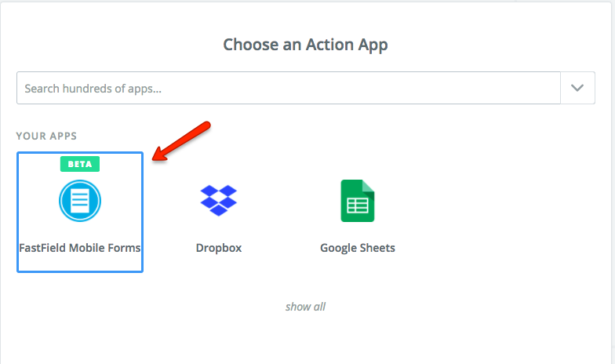Click the blue circular ring of FastField icon
The height and width of the screenshot is (364, 615).
point(64,201)
